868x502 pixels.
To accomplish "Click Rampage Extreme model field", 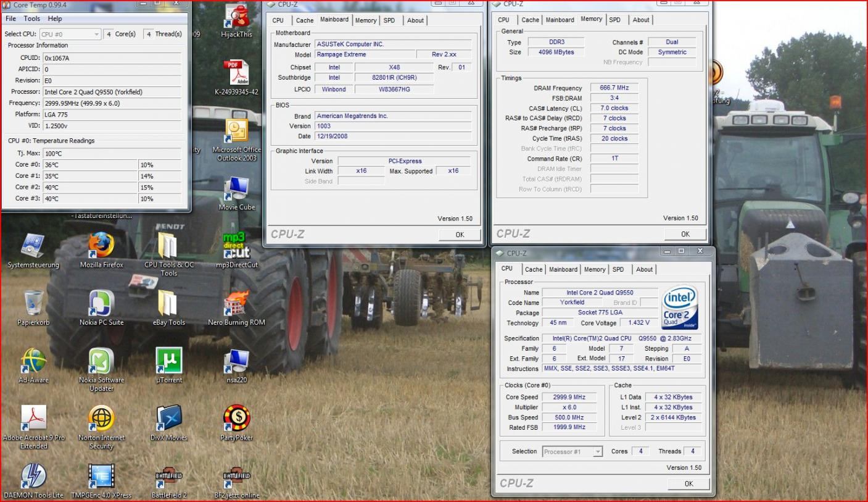I will pos(365,55).
